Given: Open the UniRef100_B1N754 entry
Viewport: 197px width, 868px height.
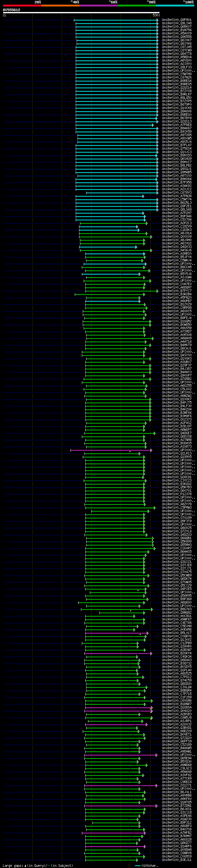Looking at the screenshot, I should [x=176, y=30].
